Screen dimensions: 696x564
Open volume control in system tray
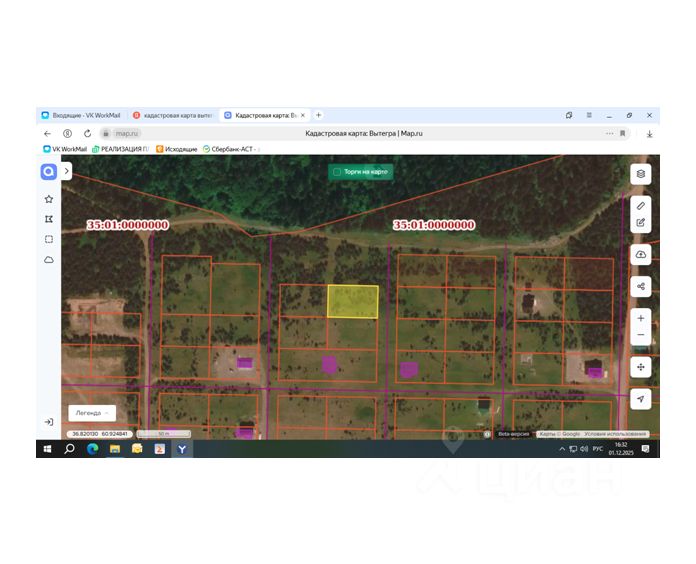pyautogui.click(x=584, y=450)
